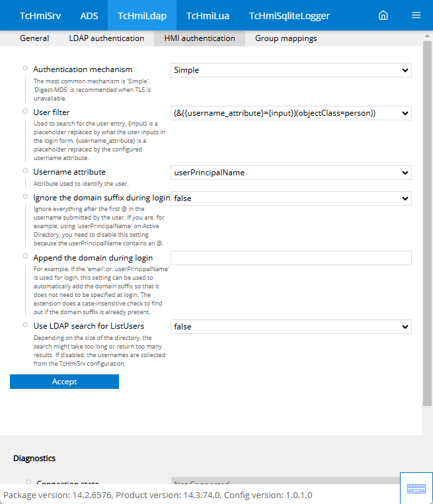This screenshot has width=433, height=504.
Task: Open the LDAP authentication sub-tab
Action: pyautogui.click(x=106, y=38)
